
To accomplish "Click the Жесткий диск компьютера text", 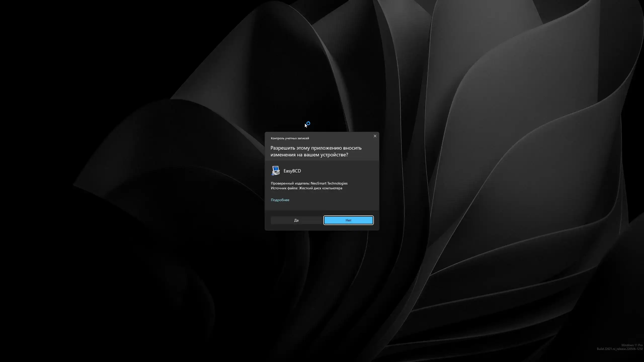I will coord(320,188).
